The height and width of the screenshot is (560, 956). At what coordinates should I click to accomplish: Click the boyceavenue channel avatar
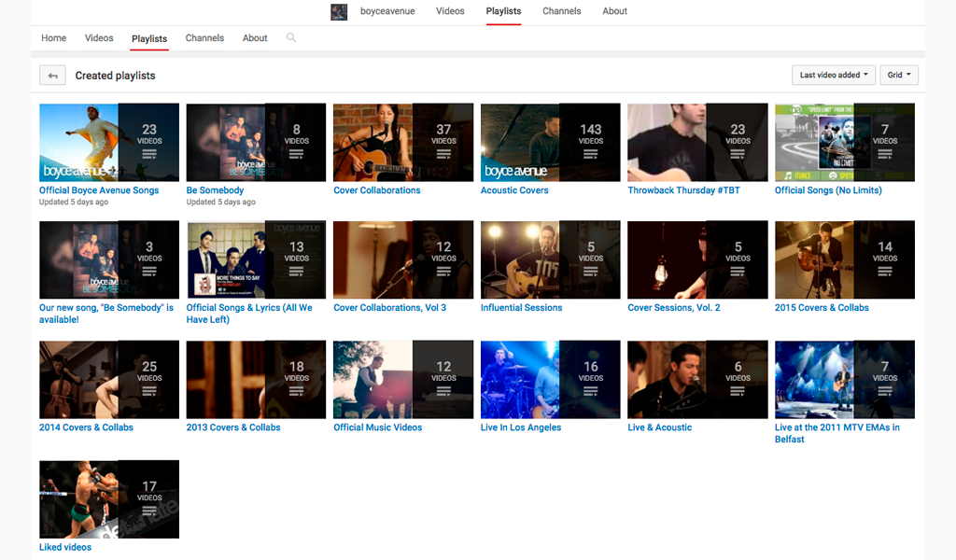[x=339, y=11]
